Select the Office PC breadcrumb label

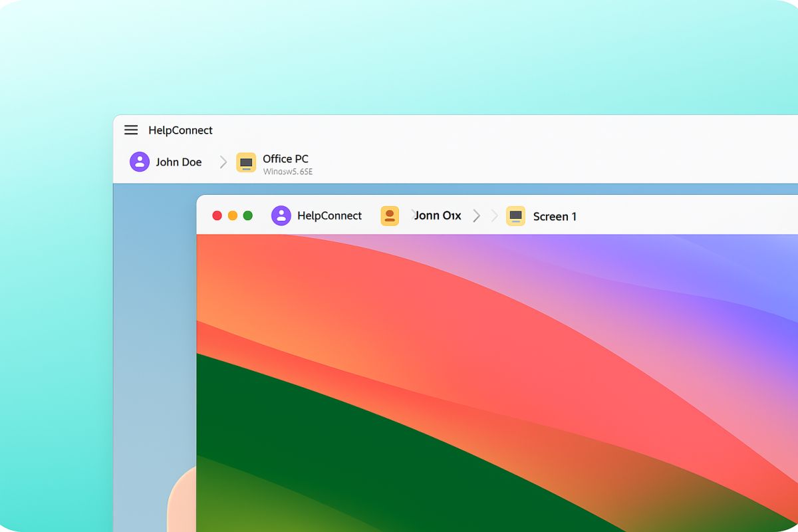[x=285, y=158]
